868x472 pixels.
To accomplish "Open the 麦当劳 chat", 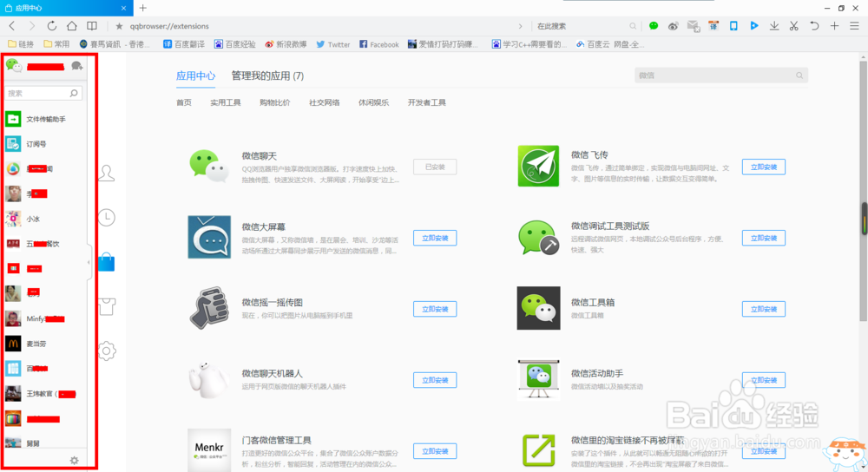I will point(45,344).
